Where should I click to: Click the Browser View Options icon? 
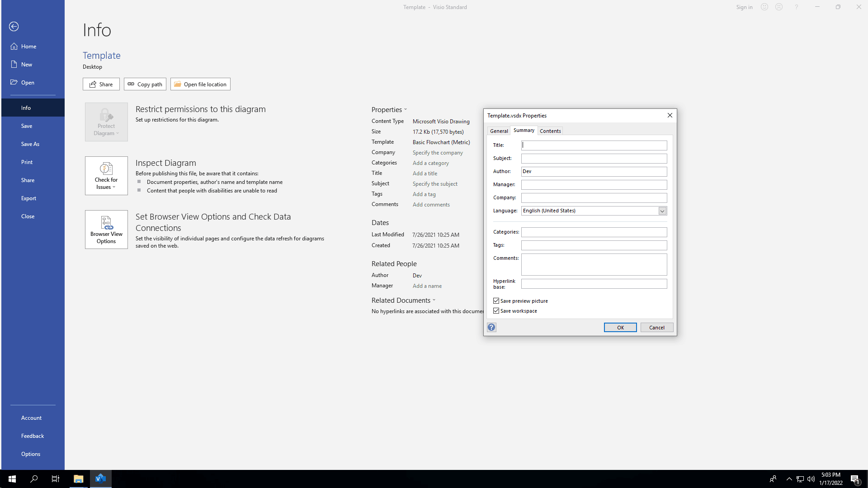106,230
